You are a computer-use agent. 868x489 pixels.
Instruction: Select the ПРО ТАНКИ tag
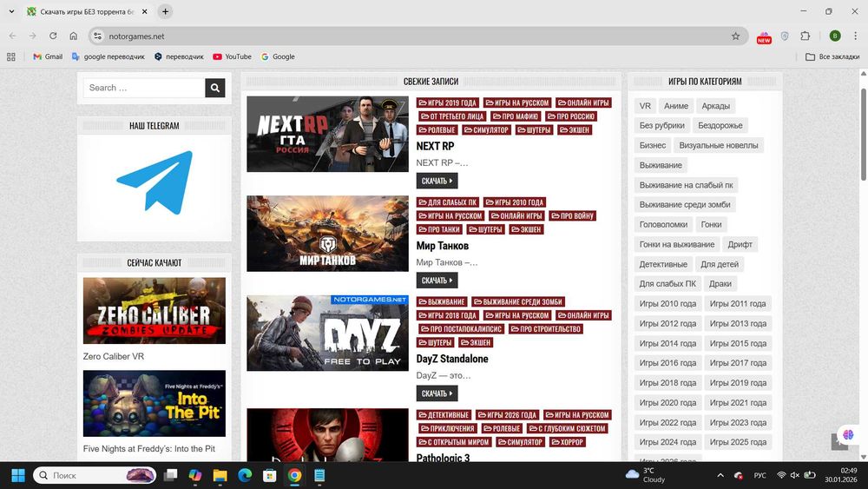[439, 229]
